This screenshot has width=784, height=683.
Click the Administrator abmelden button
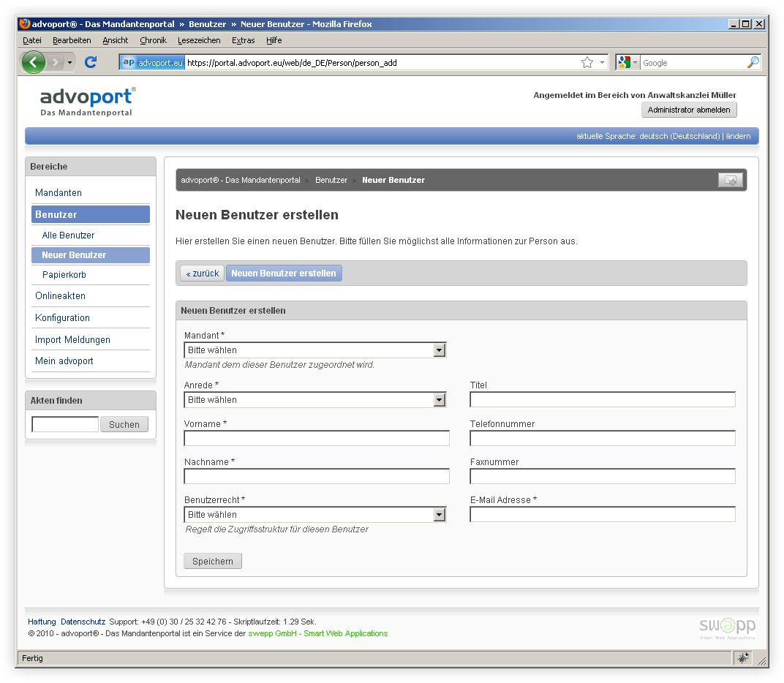coord(689,110)
